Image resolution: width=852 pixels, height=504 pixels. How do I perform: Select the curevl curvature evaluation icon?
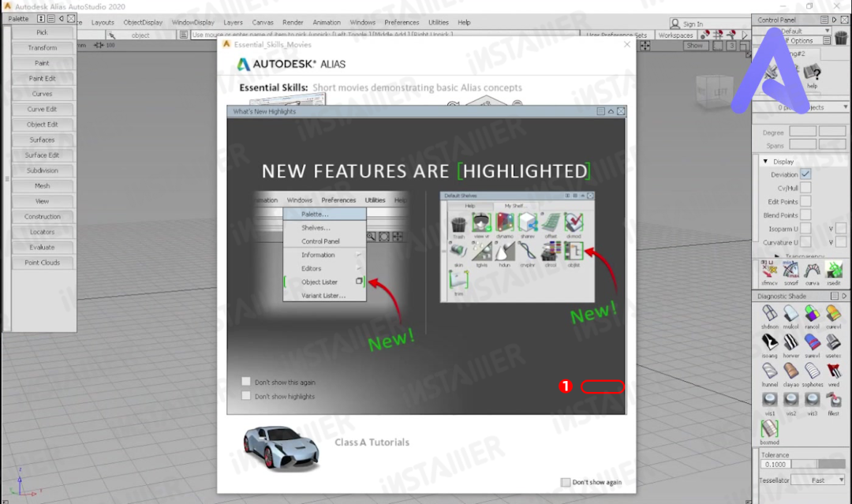(x=833, y=313)
